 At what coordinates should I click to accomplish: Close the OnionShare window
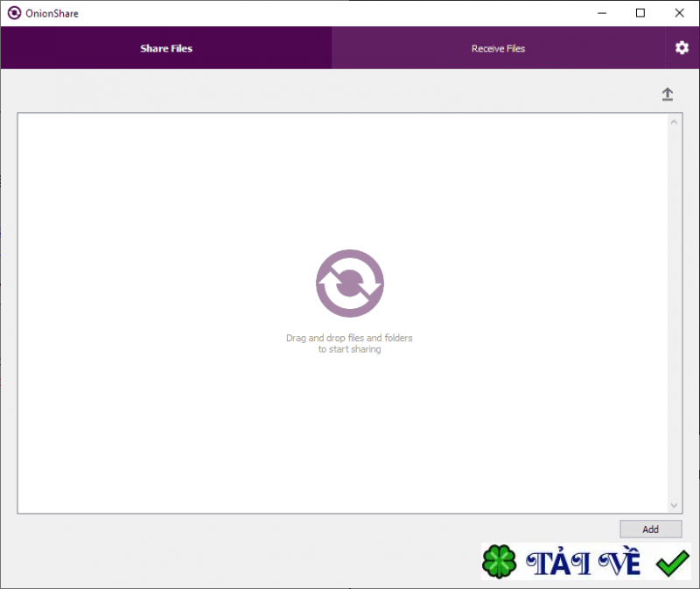(x=680, y=13)
